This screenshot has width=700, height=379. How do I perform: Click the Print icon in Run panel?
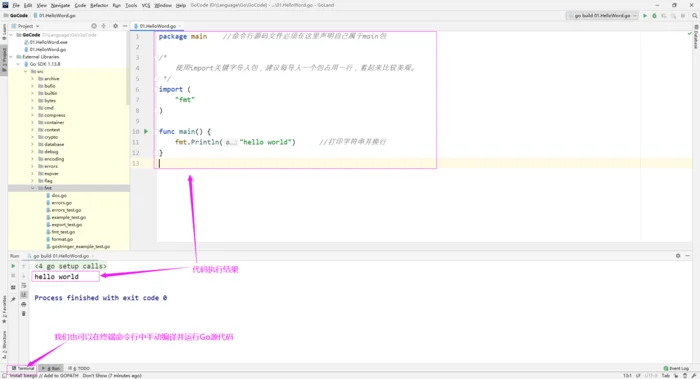click(24, 304)
